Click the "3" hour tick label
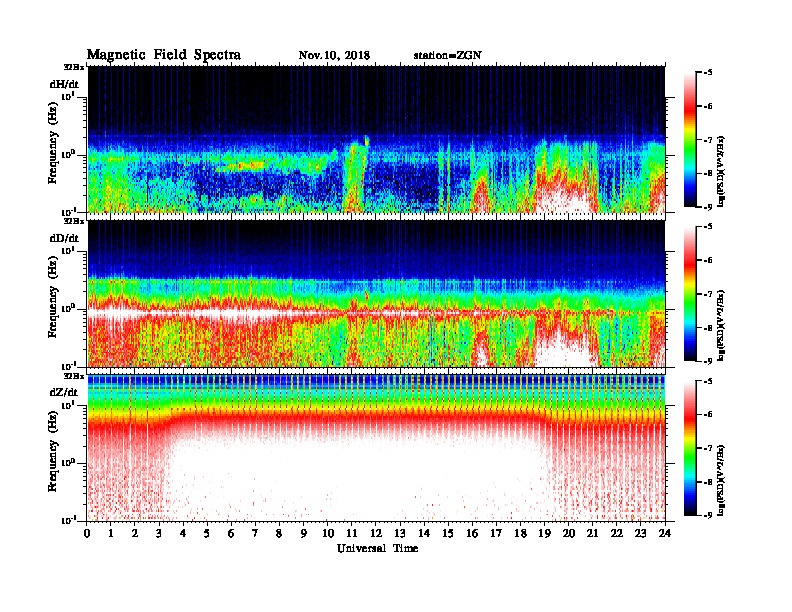This screenshot has height=612, width=792. [x=160, y=534]
